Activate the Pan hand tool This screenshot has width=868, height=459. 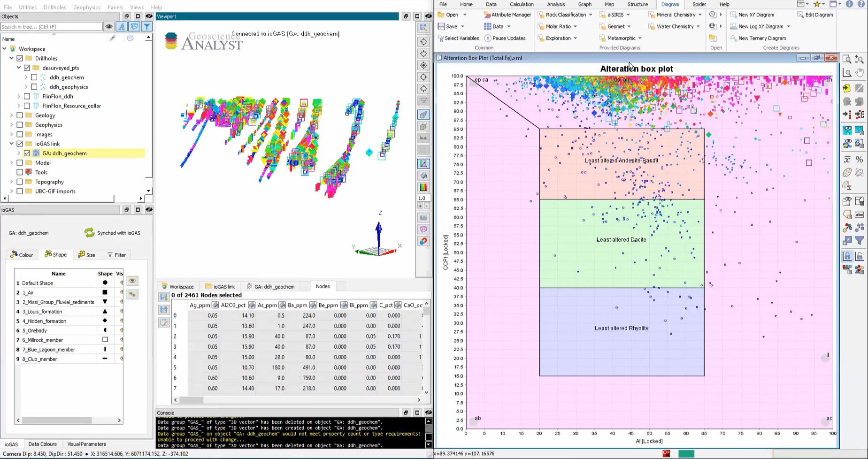coord(860,72)
